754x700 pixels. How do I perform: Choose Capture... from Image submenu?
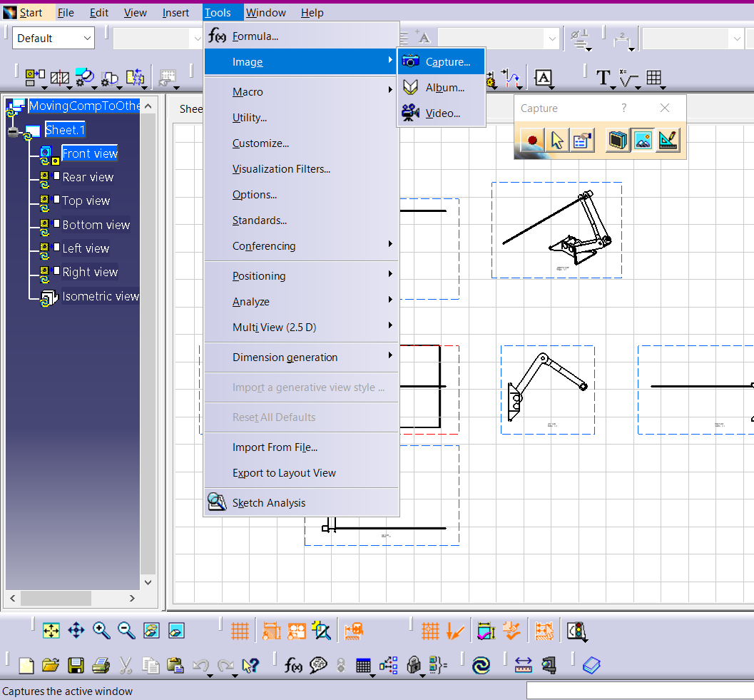tap(447, 62)
